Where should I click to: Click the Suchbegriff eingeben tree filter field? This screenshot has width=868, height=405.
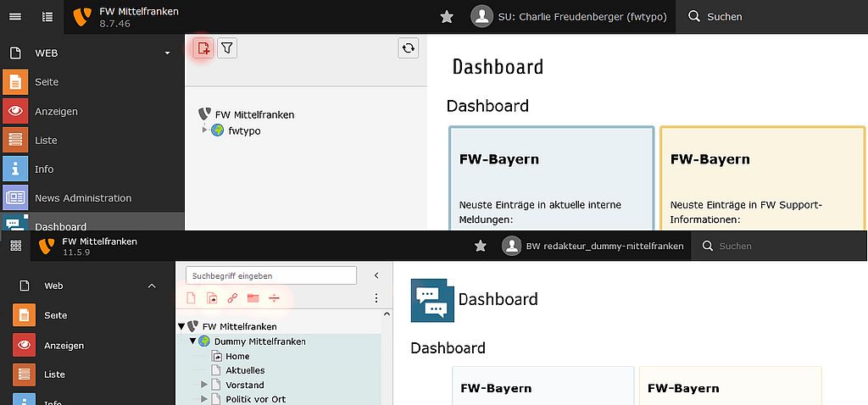271,275
